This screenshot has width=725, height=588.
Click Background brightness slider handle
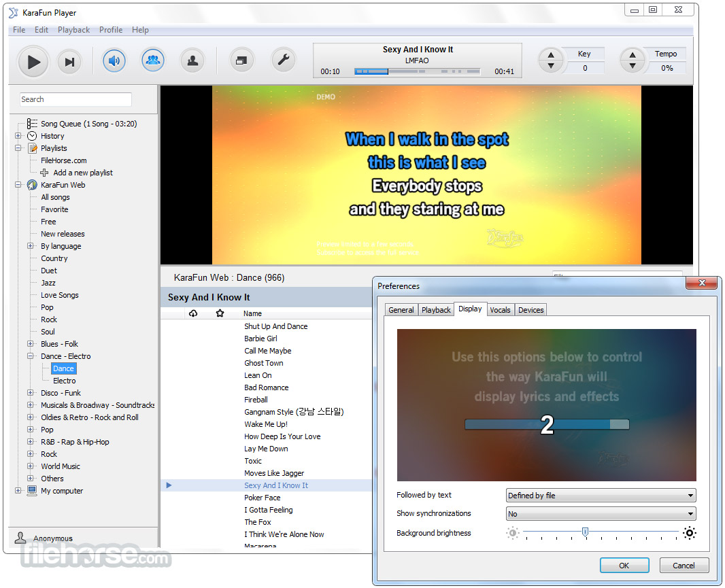pos(585,532)
